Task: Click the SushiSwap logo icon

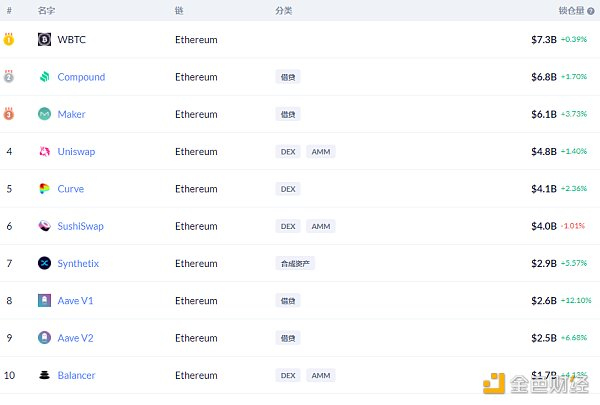Action: [x=44, y=226]
